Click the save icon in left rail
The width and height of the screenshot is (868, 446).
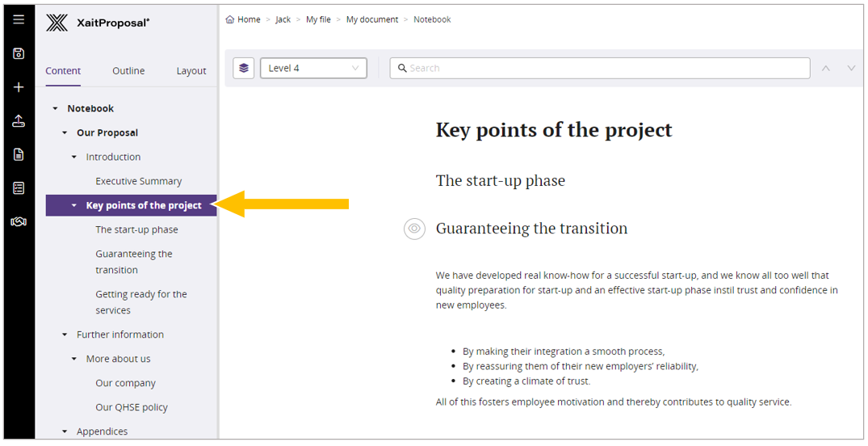[19, 53]
